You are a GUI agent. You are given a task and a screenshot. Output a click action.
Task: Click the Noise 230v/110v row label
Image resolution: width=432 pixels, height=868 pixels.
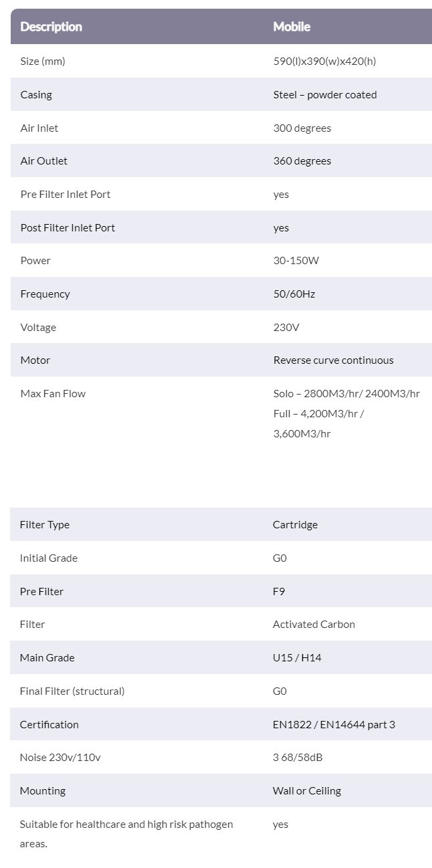point(60,757)
